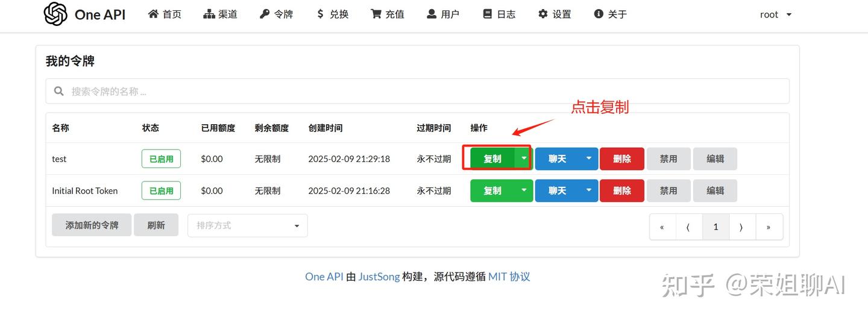Select page 1 in pagination

pyautogui.click(x=716, y=227)
